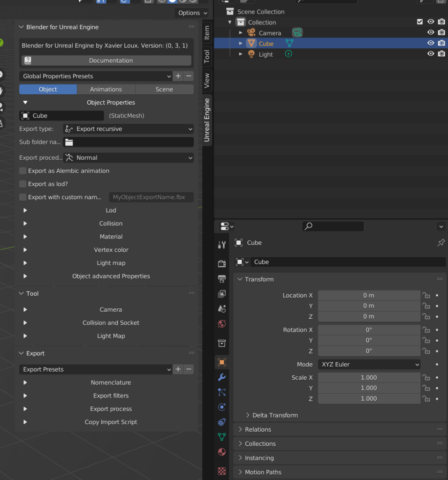Image resolution: width=448 pixels, height=480 pixels.
Task: Select the orange Object properties tab icon
Action: (x=222, y=362)
